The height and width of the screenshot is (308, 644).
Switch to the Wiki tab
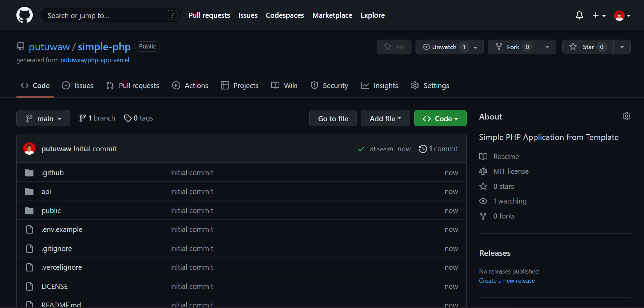[284, 86]
